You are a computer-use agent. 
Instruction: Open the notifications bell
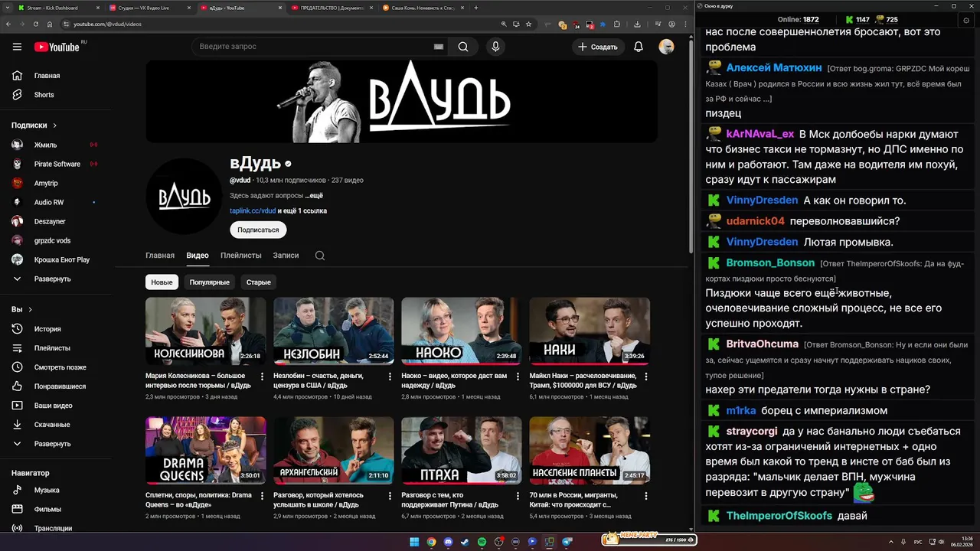pos(639,47)
